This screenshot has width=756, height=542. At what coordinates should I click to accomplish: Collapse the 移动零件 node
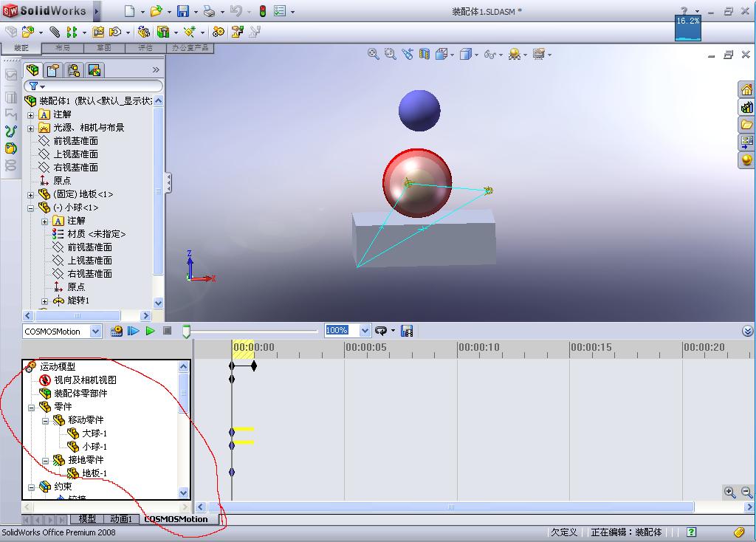tap(45, 420)
